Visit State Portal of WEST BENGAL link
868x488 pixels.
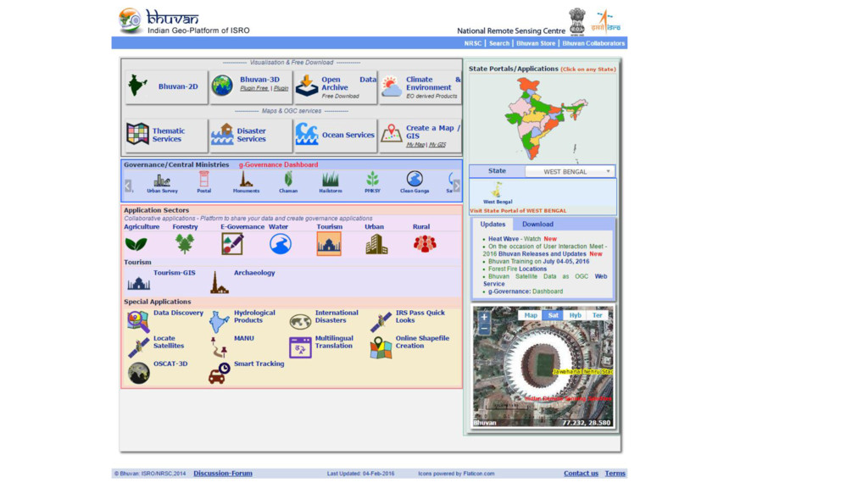[x=518, y=211]
